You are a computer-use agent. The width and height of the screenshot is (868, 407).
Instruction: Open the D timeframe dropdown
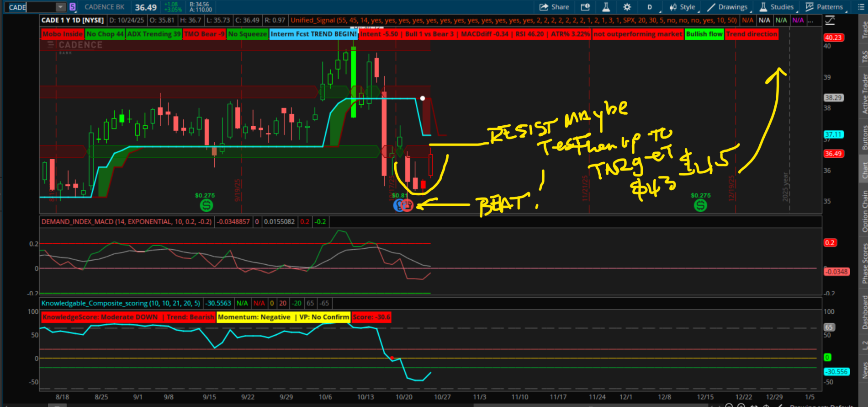650,7
